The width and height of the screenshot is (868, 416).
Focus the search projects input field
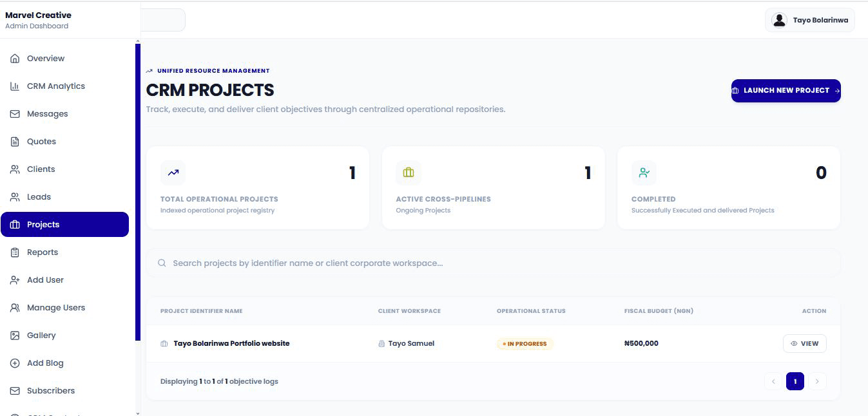click(493, 263)
